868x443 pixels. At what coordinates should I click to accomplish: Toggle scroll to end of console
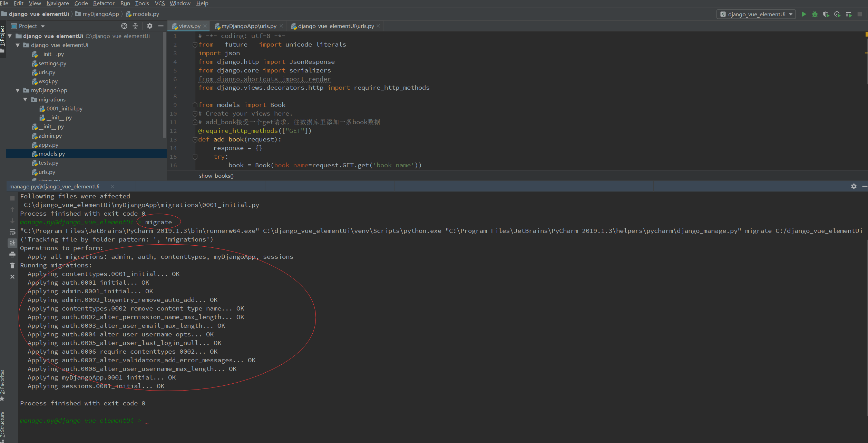point(12,243)
